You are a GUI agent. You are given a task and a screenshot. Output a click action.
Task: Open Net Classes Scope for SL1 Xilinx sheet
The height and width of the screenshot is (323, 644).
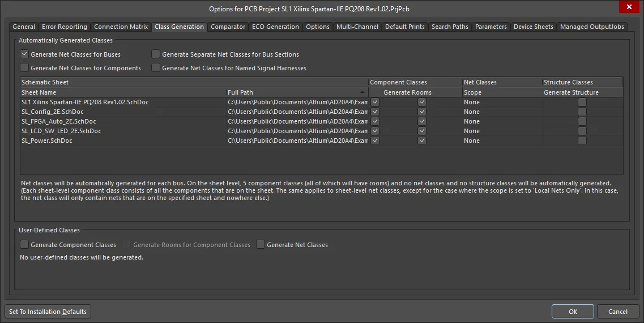point(502,102)
